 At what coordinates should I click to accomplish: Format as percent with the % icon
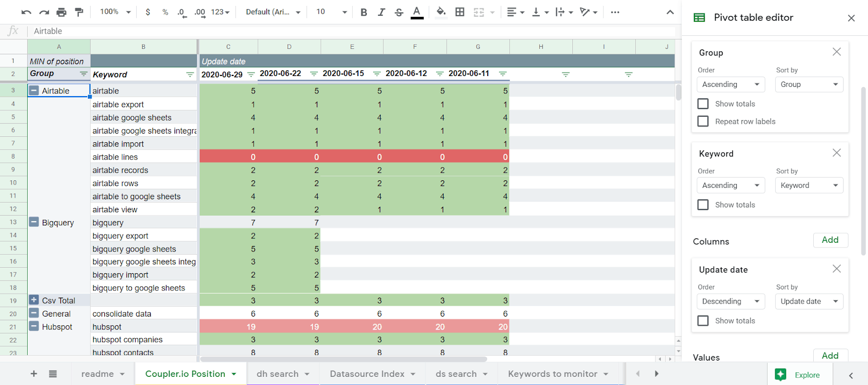coord(165,12)
